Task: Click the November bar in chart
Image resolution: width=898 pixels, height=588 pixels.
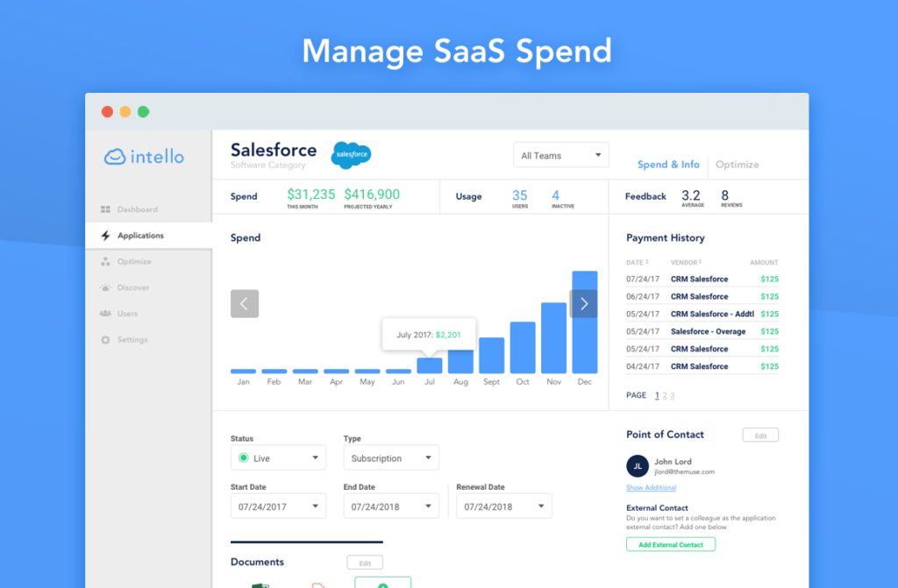Action: point(554,337)
